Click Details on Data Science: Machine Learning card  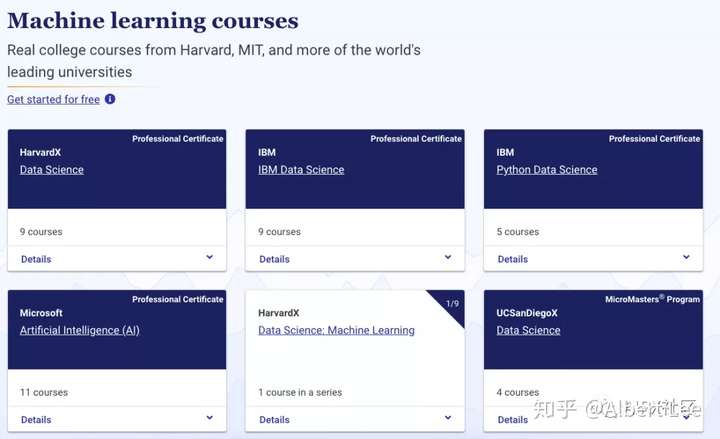(x=274, y=420)
